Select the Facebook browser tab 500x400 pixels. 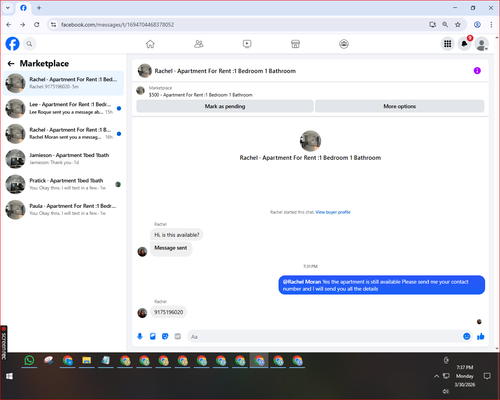tap(23, 8)
